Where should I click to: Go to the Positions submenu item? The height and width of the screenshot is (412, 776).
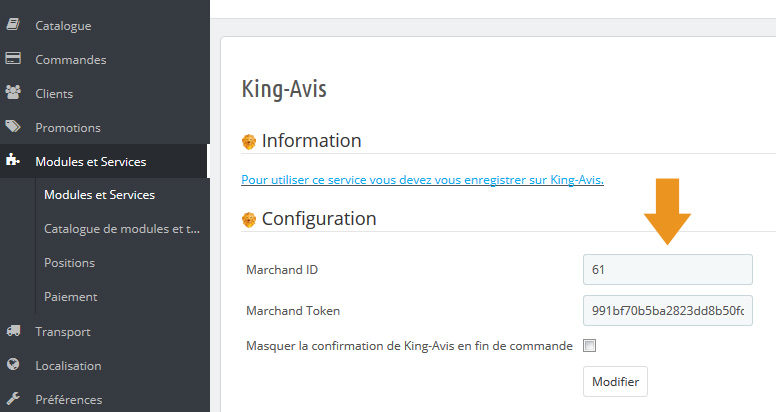point(69,263)
